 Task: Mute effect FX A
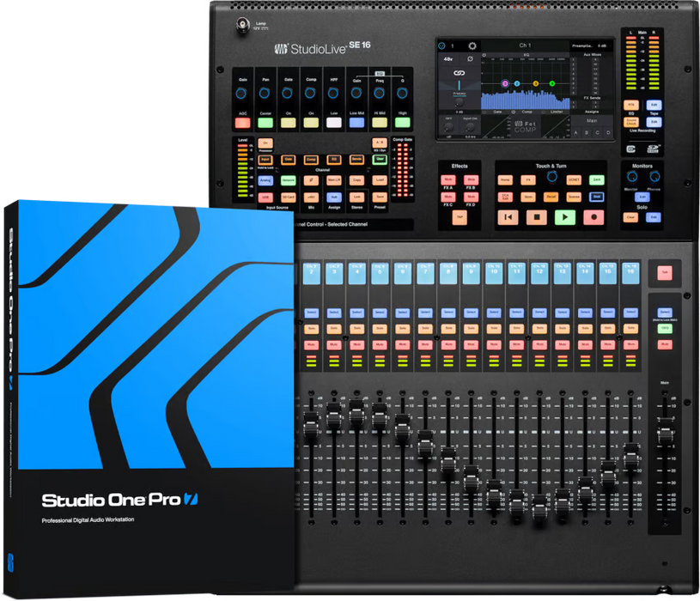pyautogui.click(x=449, y=179)
